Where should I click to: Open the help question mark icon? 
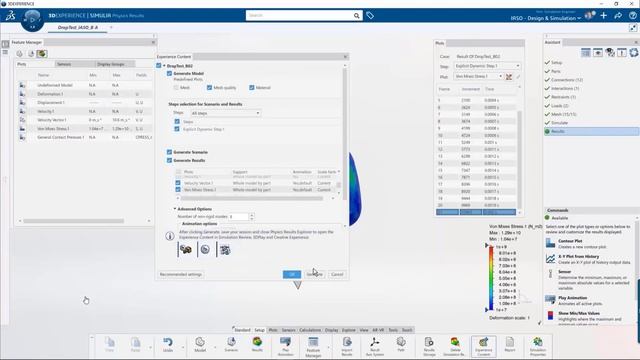pyautogui.click(x=633, y=16)
